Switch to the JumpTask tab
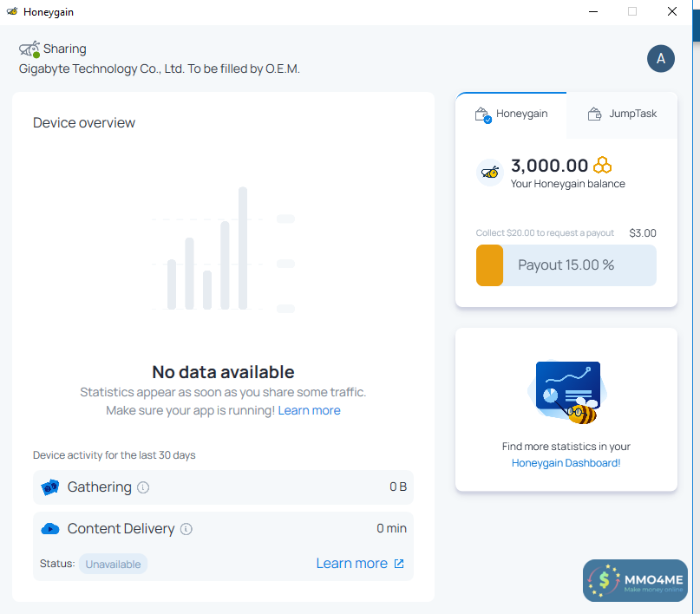700x614 pixels. pyautogui.click(x=623, y=114)
